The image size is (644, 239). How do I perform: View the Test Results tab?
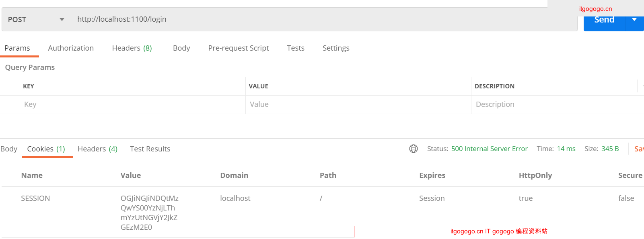tap(150, 149)
